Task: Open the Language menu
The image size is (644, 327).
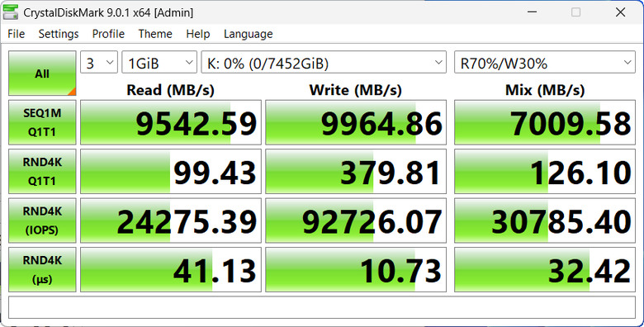Action: pos(248,34)
